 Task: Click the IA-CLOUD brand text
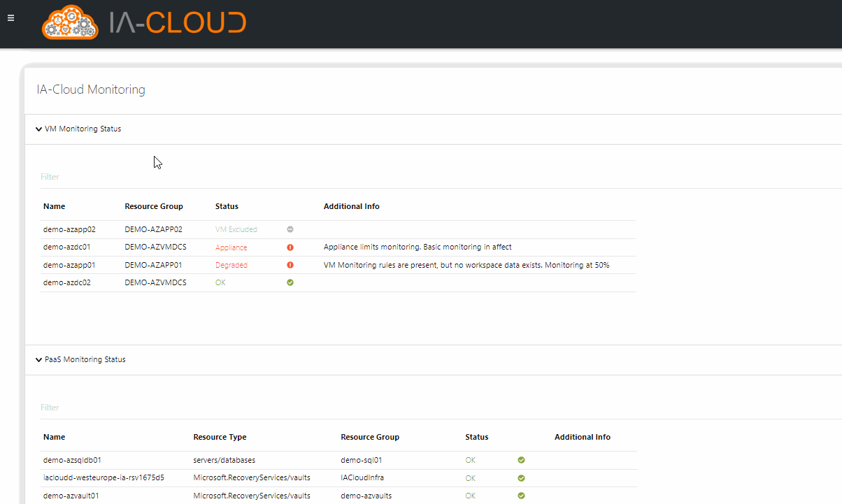pyautogui.click(x=178, y=22)
